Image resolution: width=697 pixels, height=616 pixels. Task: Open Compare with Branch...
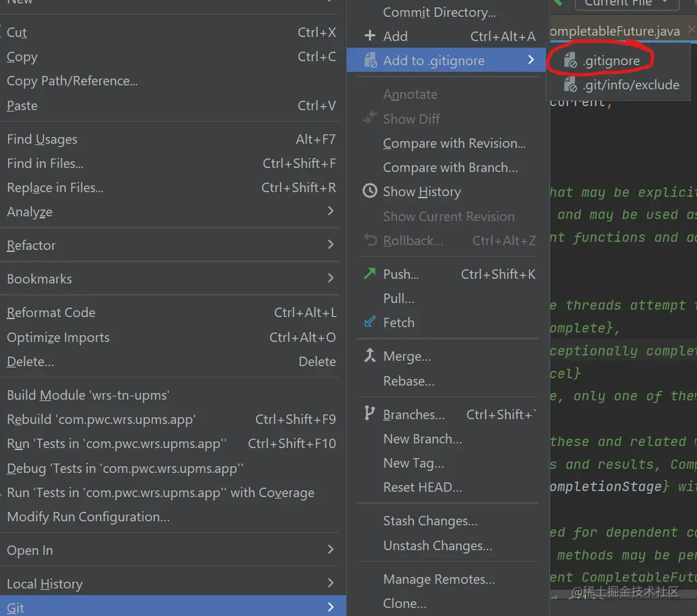(x=448, y=167)
